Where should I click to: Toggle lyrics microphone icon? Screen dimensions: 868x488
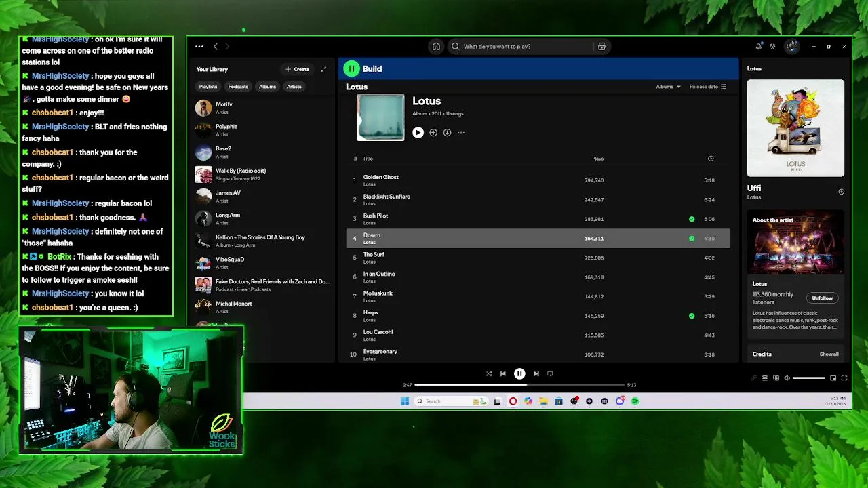coord(753,378)
